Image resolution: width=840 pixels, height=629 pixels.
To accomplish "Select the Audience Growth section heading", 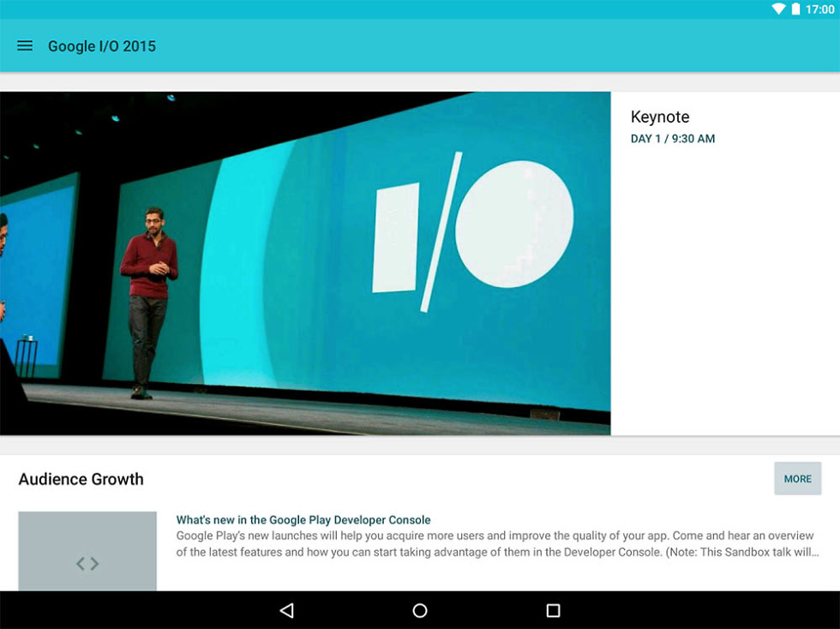I will point(81,479).
